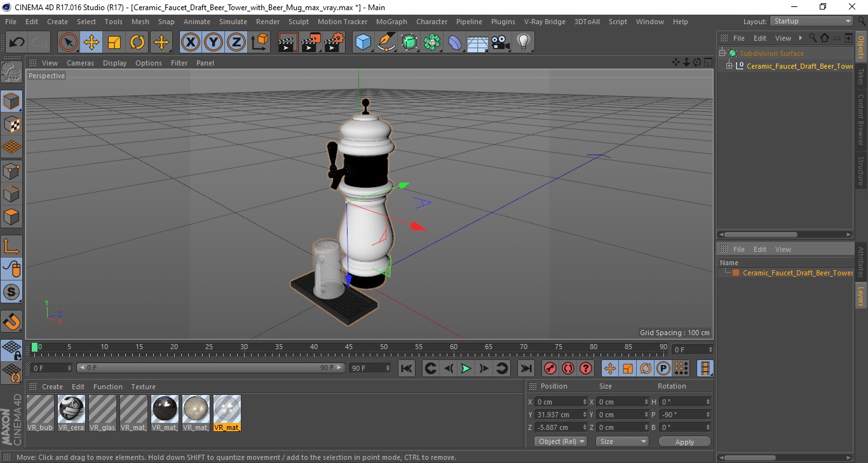Switch to Model mode
This screenshot has width=868, height=463.
click(x=11, y=101)
